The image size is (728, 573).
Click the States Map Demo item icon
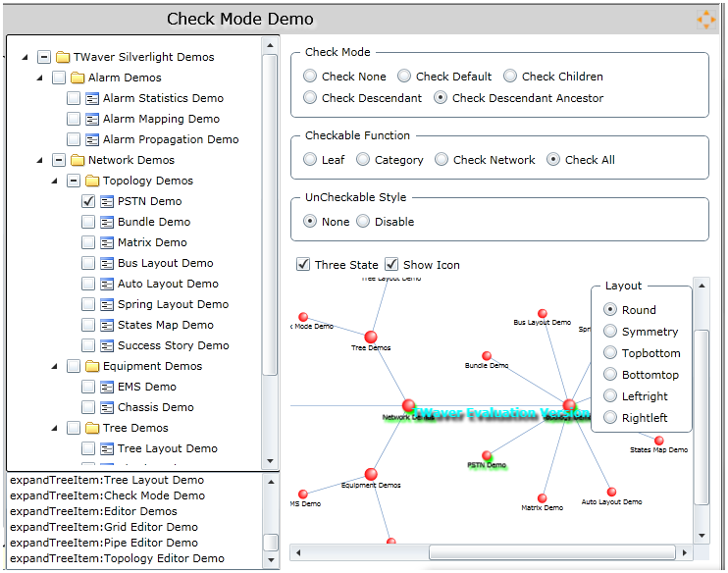click(107, 325)
